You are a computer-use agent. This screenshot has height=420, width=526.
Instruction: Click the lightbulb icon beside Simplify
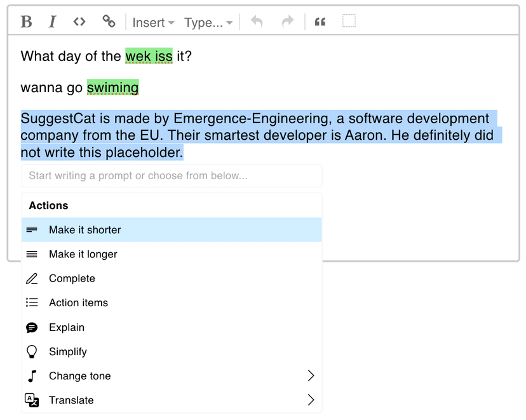click(x=32, y=352)
